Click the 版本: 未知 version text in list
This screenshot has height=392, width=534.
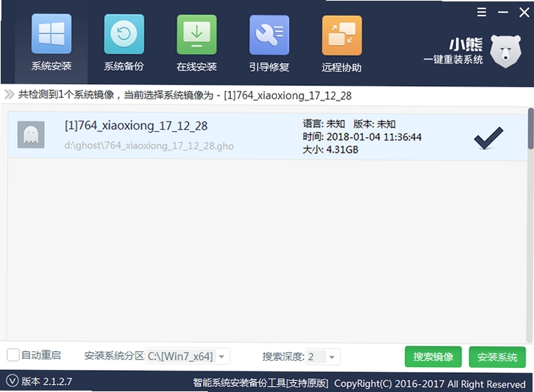374,124
